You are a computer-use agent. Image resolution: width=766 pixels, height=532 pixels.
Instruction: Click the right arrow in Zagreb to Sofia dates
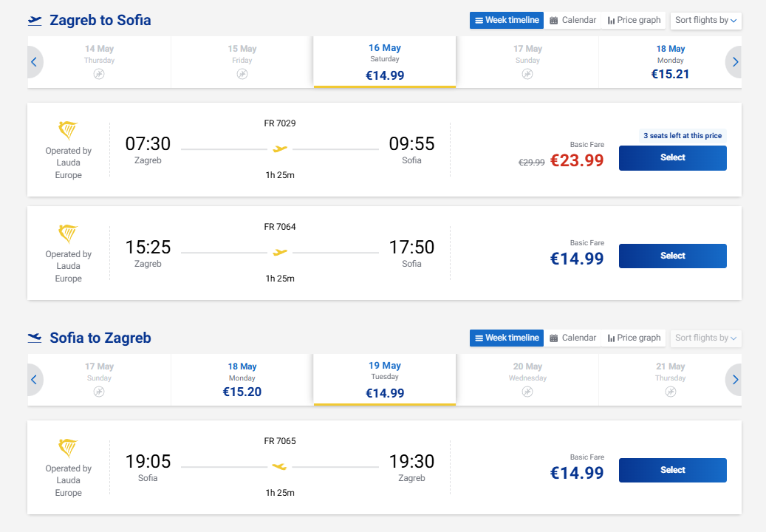coord(734,62)
